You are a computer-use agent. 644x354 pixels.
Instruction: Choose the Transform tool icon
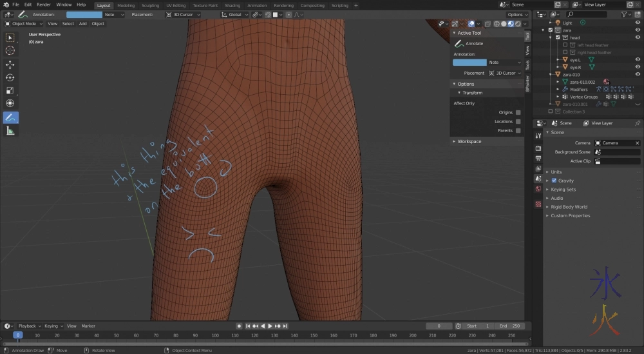[x=10, y=103]
